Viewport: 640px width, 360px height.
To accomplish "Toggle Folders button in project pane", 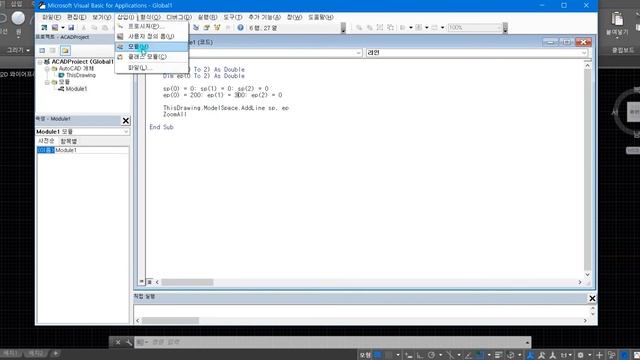I will 65,50.
